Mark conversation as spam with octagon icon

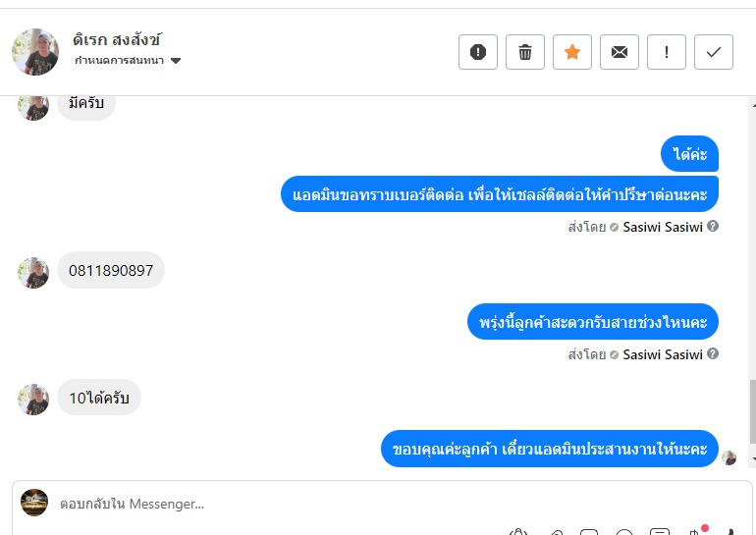click(478, 52)
